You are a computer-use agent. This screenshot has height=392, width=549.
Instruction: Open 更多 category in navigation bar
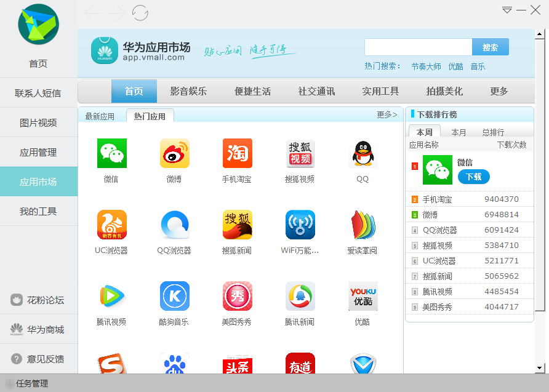(499, 91)
